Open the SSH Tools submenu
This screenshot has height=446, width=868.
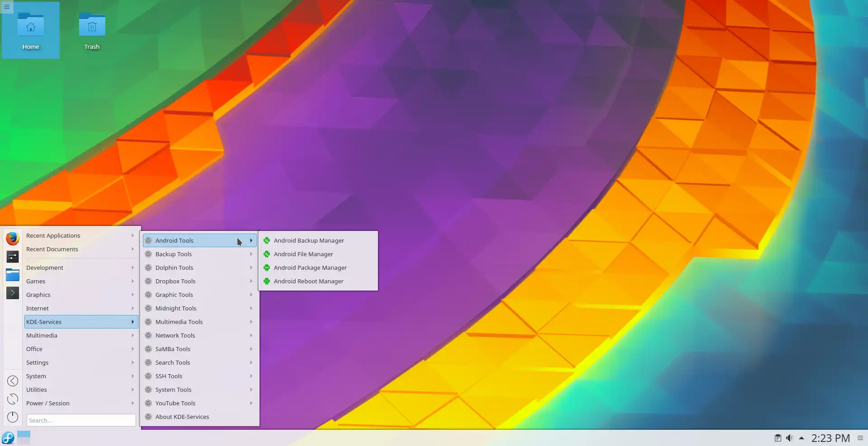coord(200,376)
